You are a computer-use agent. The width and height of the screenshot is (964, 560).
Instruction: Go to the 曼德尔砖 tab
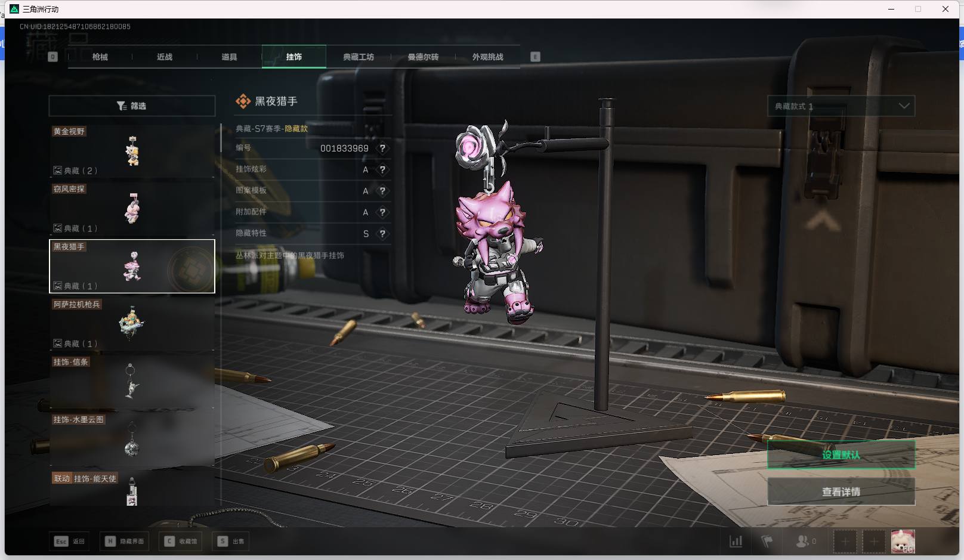coord(423,57)
